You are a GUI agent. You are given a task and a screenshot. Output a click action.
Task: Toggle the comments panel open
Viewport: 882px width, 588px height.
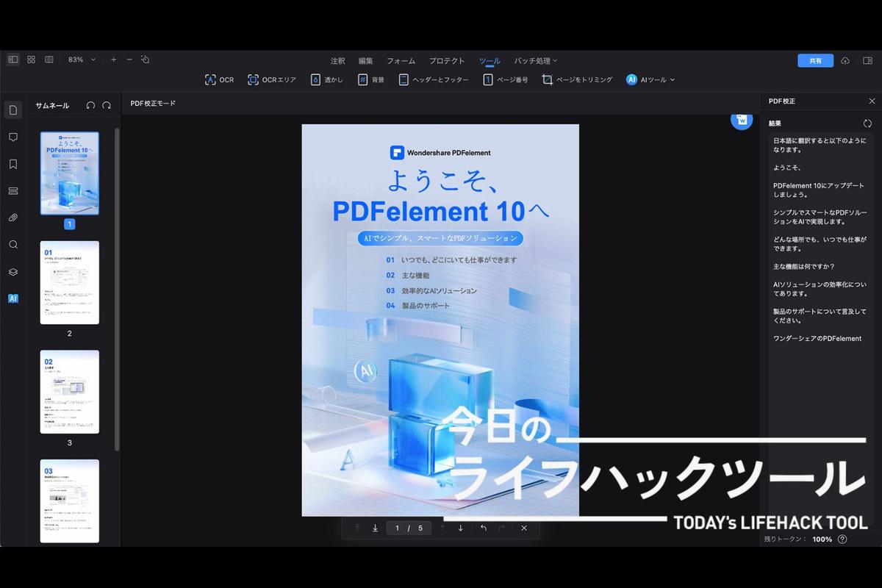pos(12,137)
